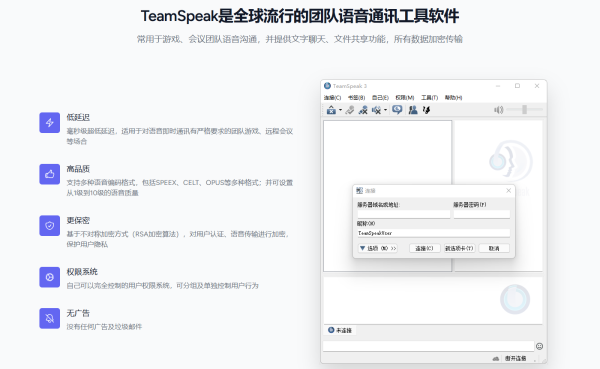Click the last toolbar icon beside contacts
Screen dimensions: 600x369
(x=426, y=110)
